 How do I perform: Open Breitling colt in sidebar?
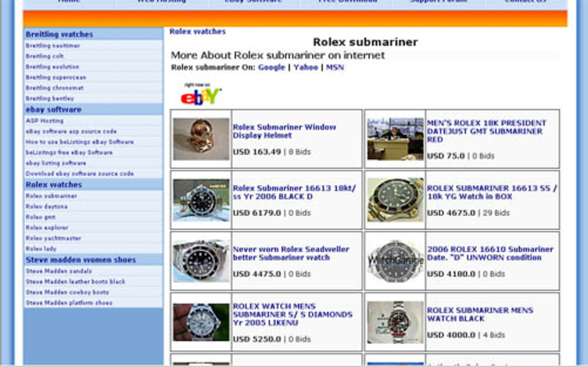click(x=44, y=57)
